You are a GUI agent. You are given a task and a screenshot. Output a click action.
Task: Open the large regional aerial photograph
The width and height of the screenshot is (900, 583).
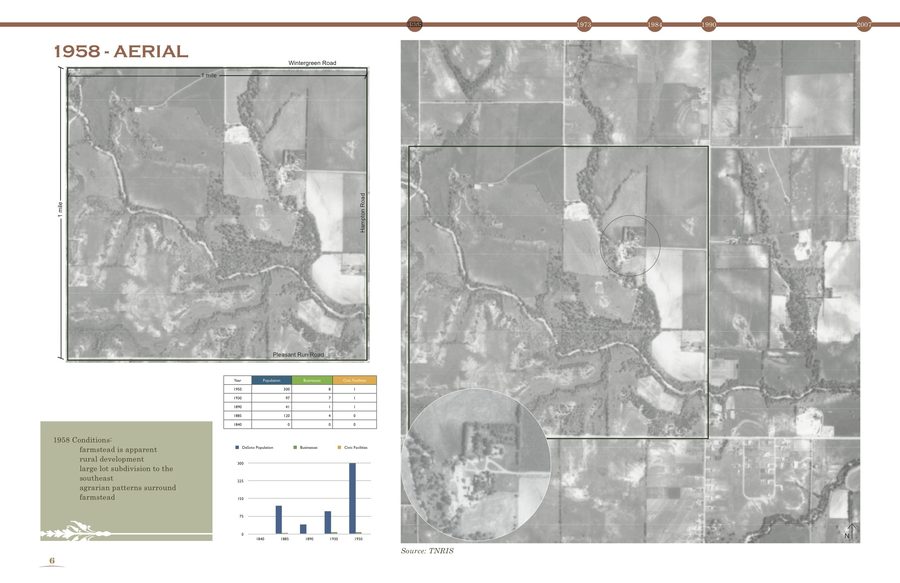(630, 292)
